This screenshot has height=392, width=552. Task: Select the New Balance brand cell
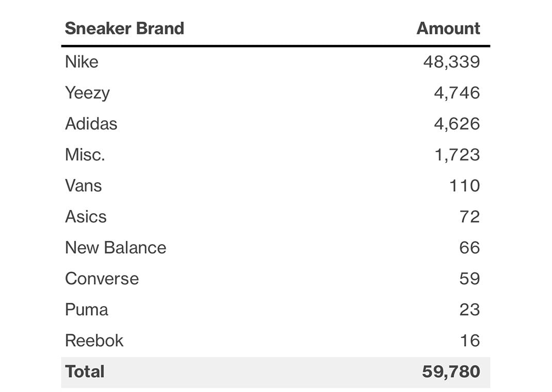coord(116,248)
